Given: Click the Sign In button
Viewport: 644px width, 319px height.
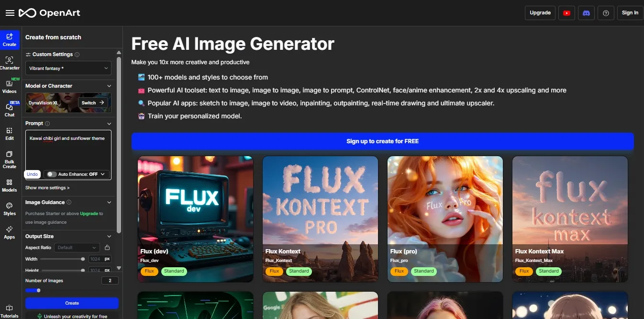Looking at the screenshot, I should tap(630, 13).
